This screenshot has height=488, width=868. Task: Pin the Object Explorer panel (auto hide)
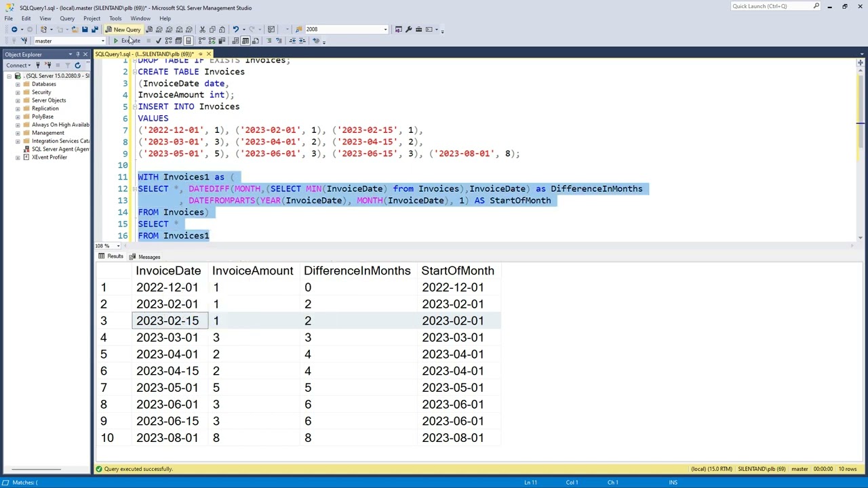[x=78, y=54]
